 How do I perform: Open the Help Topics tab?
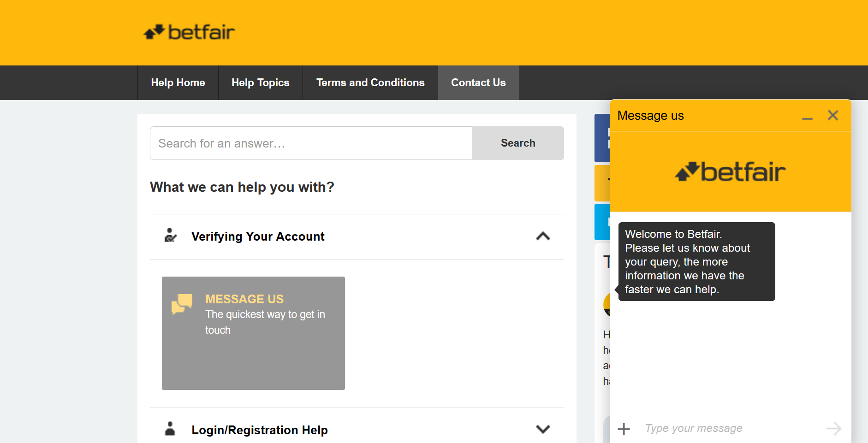click(x=261, y=83)
